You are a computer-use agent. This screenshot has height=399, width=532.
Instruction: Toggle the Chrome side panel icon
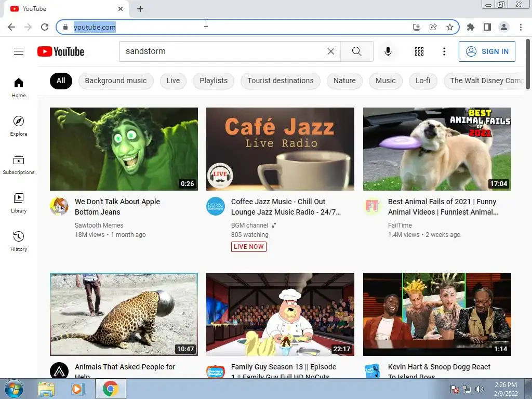[x=487, y=27]
